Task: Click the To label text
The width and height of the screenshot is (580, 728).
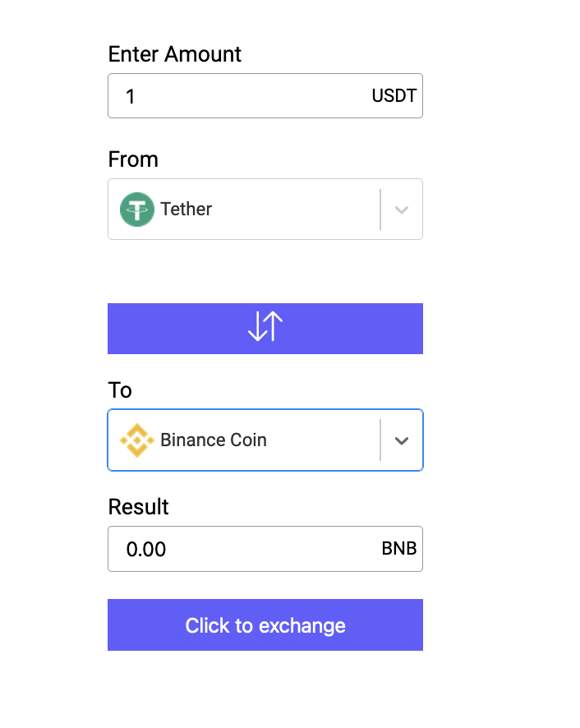Action: (x=120, y=390)
